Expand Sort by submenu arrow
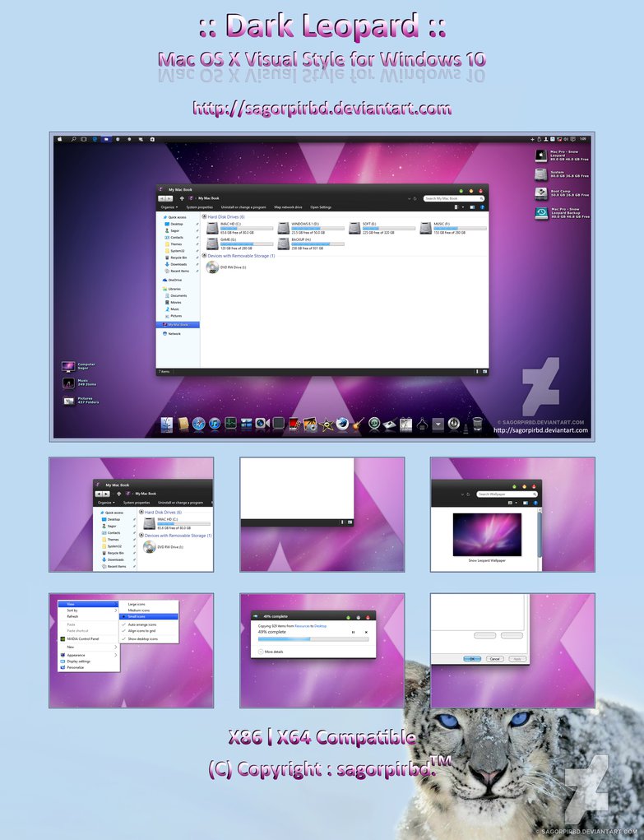This screenshot has width=644, height=840. (x=115, y=610)
